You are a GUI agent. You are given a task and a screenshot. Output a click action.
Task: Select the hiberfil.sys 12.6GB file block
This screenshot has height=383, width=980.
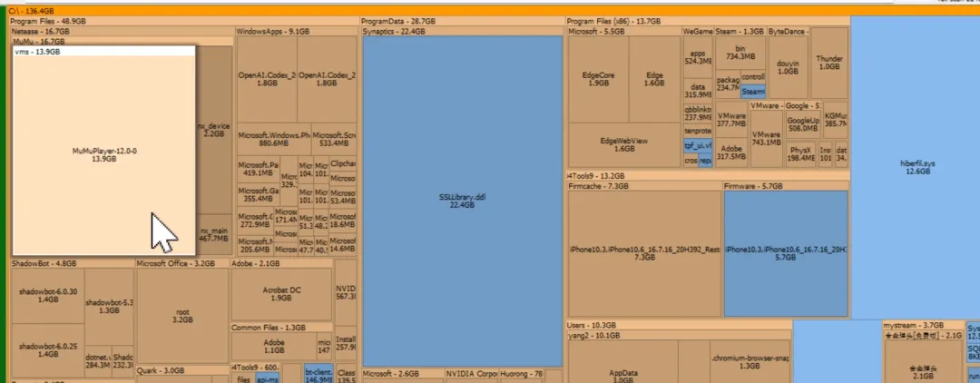click(917, 167)
